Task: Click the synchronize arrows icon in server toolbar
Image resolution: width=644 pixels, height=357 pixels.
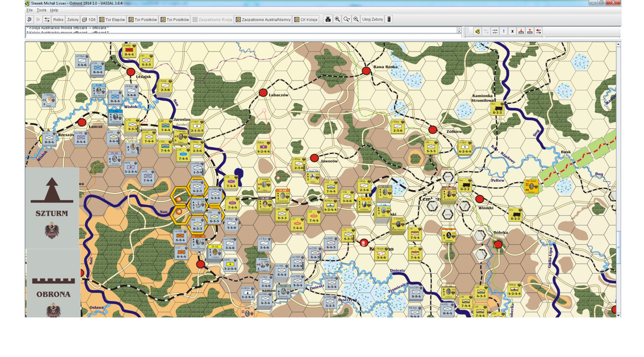Action: [x=495, y=31]
